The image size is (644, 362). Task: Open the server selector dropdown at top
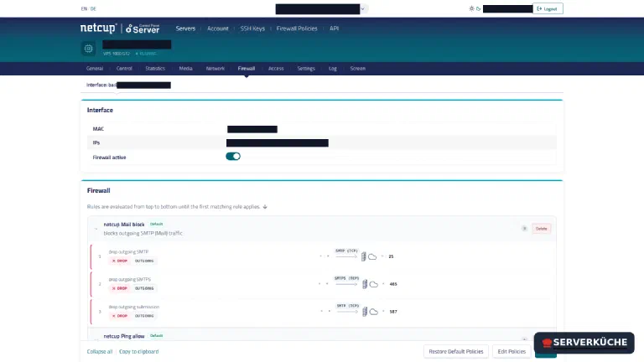pos(362,8)
